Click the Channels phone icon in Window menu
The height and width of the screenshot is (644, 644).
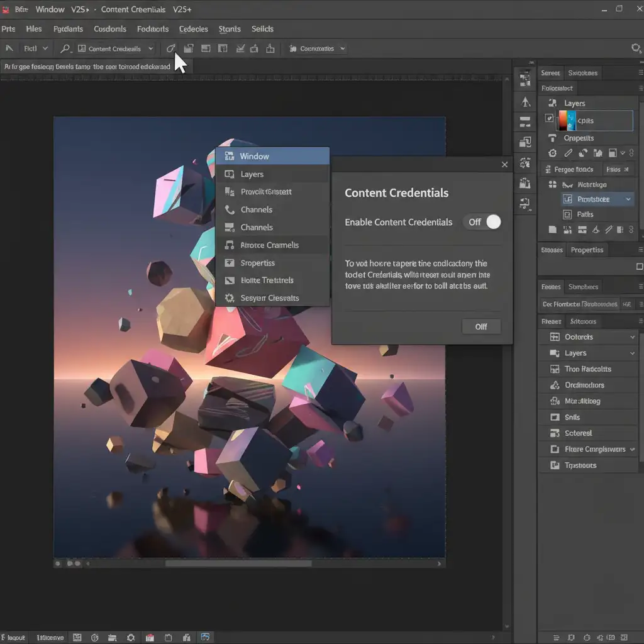(x=229, y=209)
